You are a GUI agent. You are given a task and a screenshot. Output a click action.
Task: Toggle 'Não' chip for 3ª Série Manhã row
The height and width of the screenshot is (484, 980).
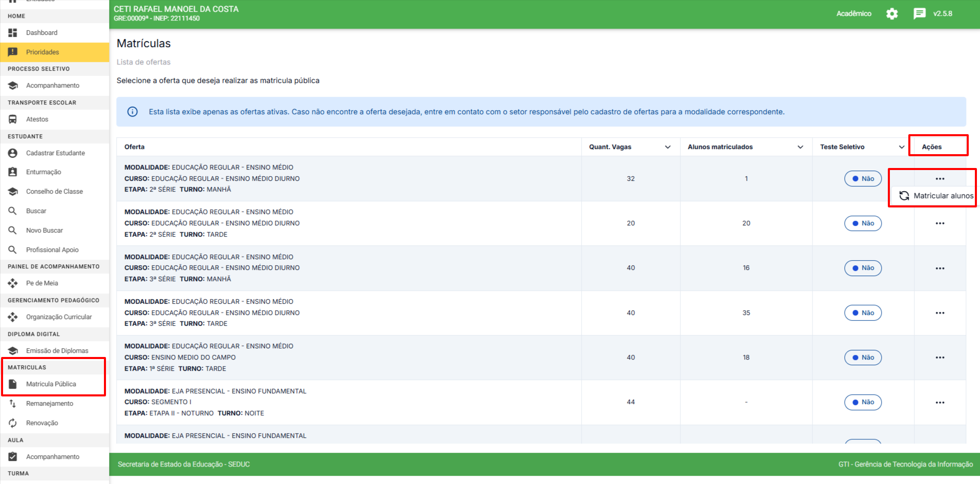[863, 268]
